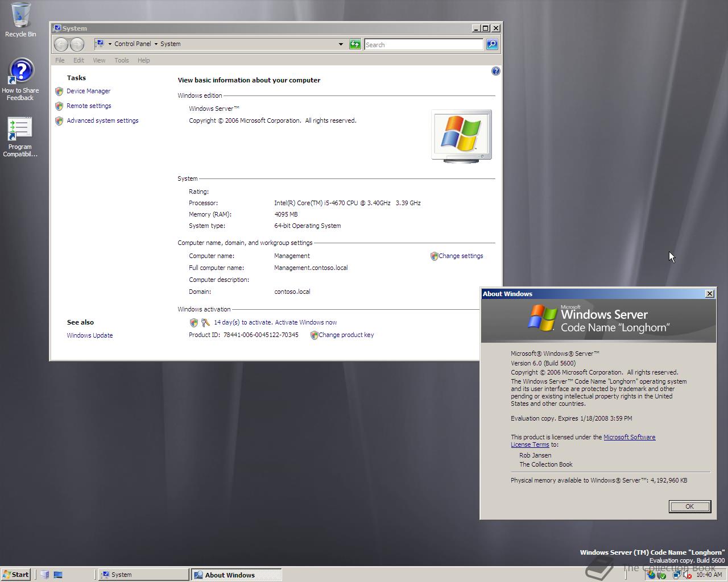The height and width of the screenshot is (582, 728).
Task: Click the Windows logo monitor image
Action: coord(461,136)
